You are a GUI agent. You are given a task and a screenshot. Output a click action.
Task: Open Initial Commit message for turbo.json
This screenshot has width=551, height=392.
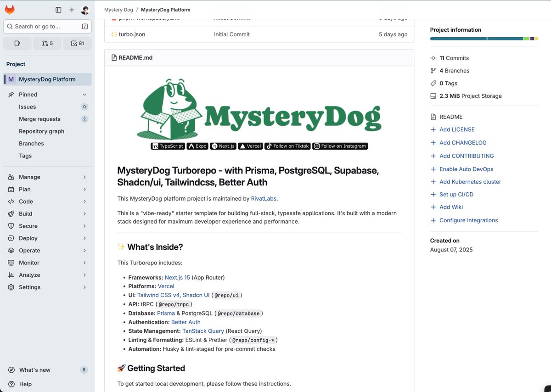(232, 34)
